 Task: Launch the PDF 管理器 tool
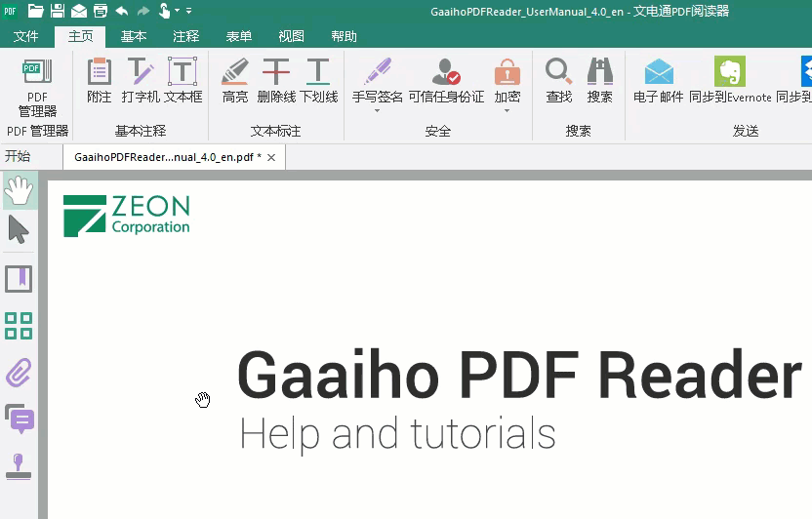[x=37, y=88]
